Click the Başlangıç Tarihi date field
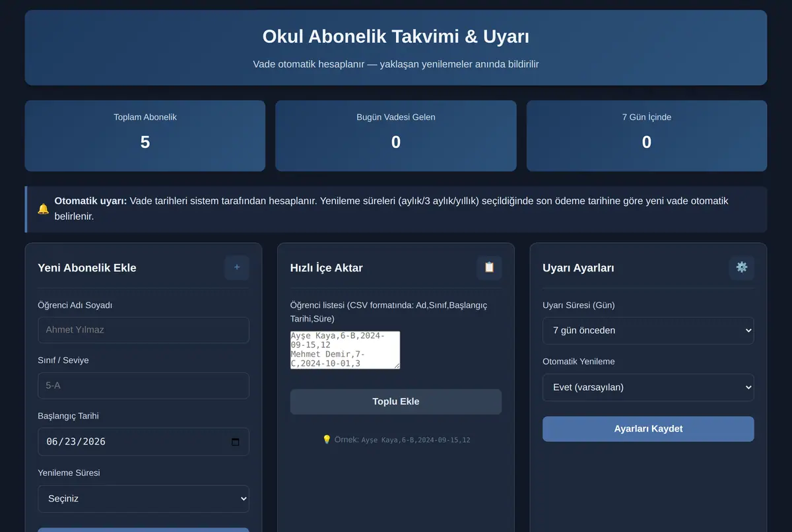The image size is (792, 532). click(x=143, y=442)
